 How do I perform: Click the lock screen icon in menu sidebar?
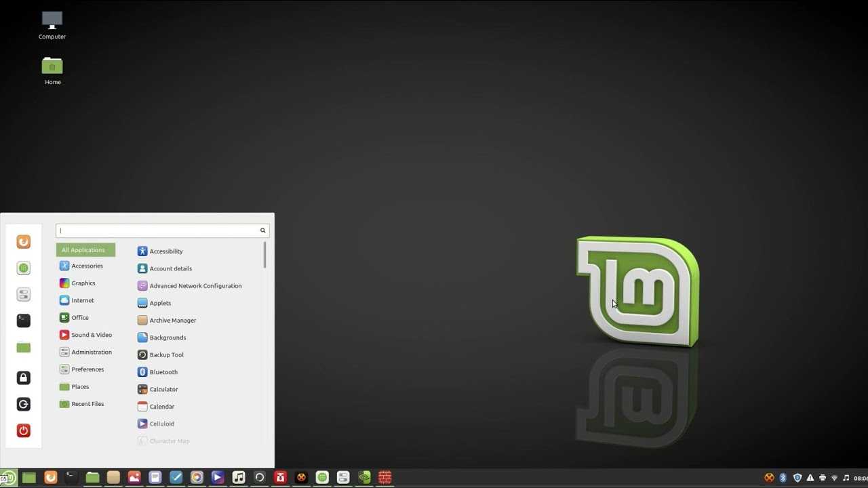[x=24, y=378]
